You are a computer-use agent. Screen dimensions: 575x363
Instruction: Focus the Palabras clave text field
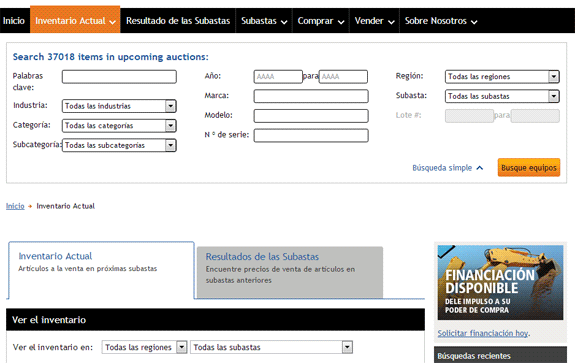(x=119, y=77)
